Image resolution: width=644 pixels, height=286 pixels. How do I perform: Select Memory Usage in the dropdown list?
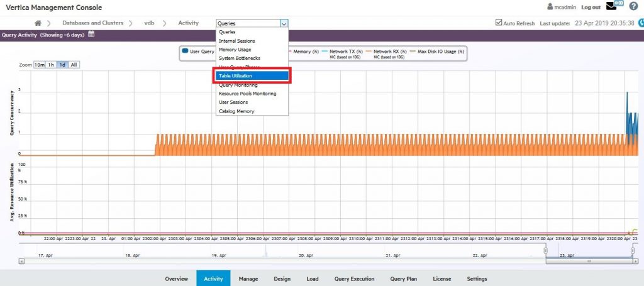[x=235, y=49]
